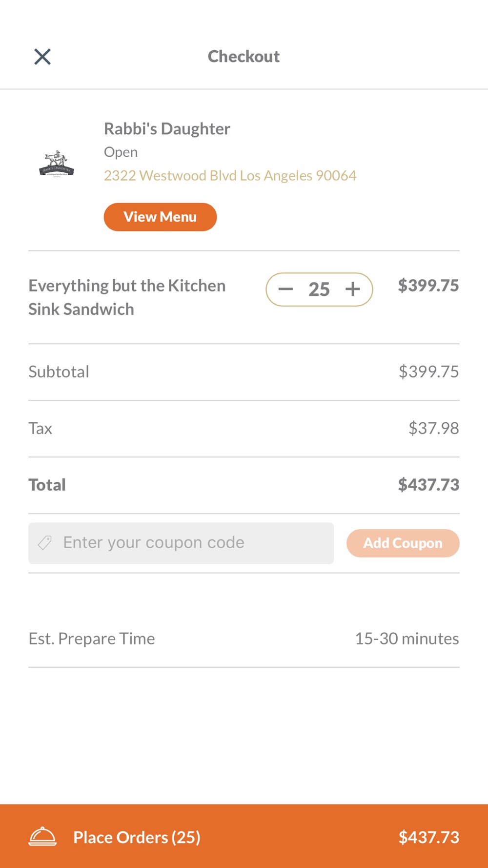The image size is (488, 868).
Task: Open the Rabbi's Daughter restaurant name
Action: pos(167,129)
